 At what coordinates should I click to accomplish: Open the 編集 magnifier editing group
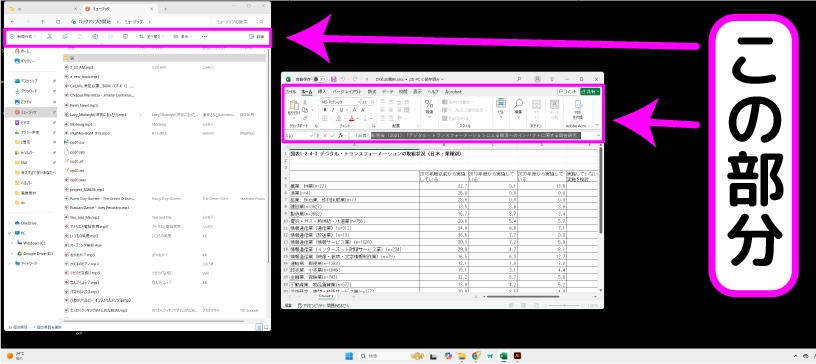pos(518,107)
